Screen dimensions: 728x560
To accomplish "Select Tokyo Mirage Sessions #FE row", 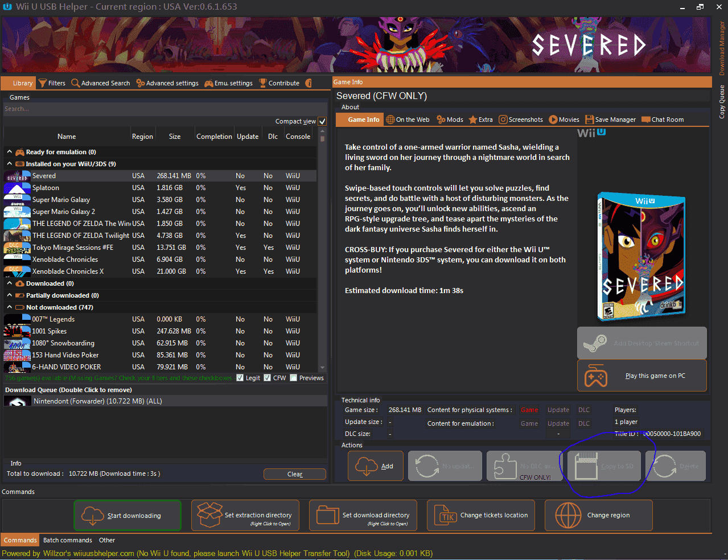I will [160, 248].
